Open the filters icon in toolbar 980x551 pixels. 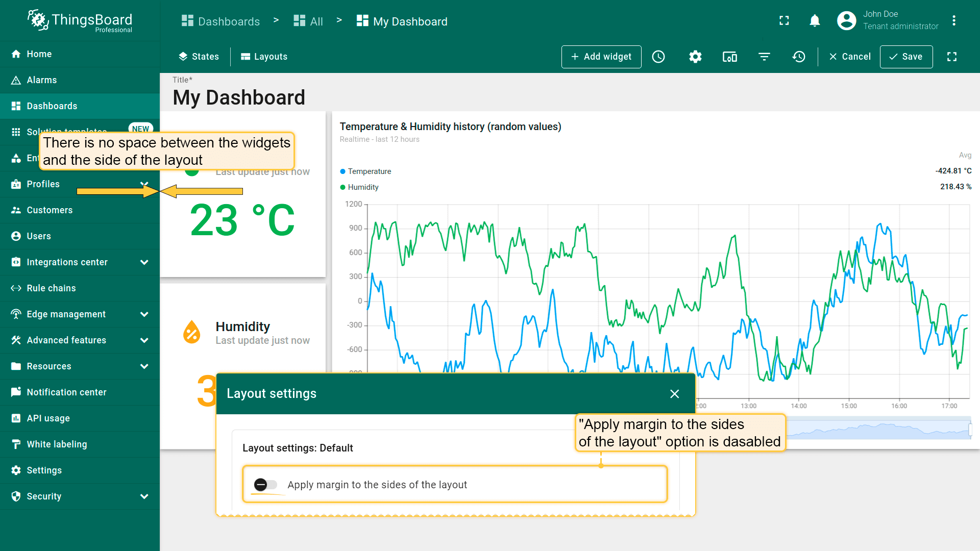[764, 57]
